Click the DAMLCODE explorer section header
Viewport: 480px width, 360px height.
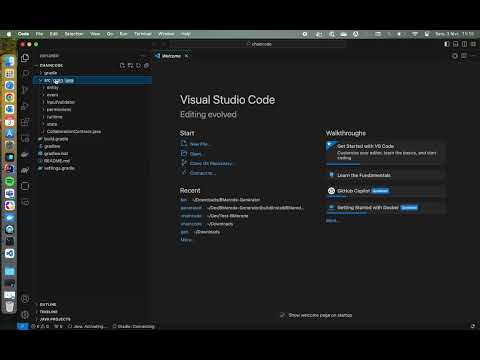(x=92, y=65)
